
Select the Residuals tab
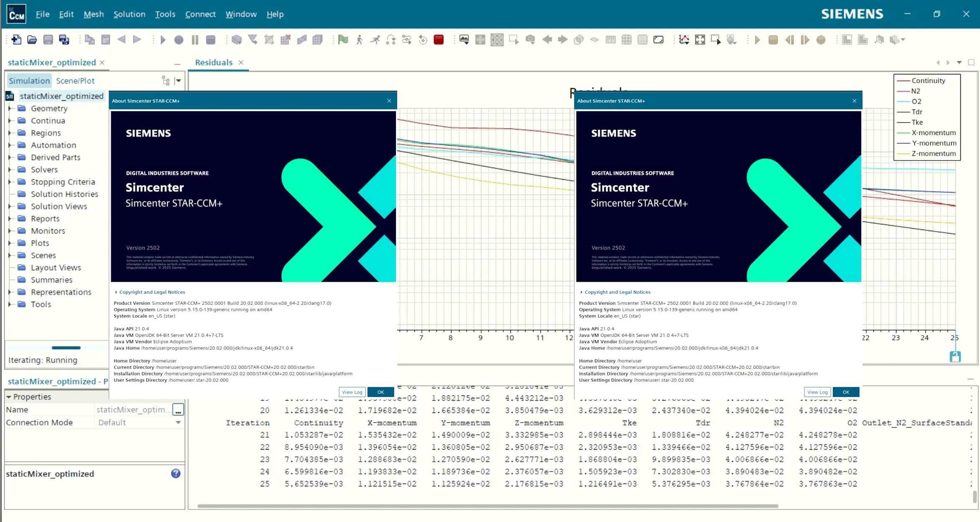[214, 62]
